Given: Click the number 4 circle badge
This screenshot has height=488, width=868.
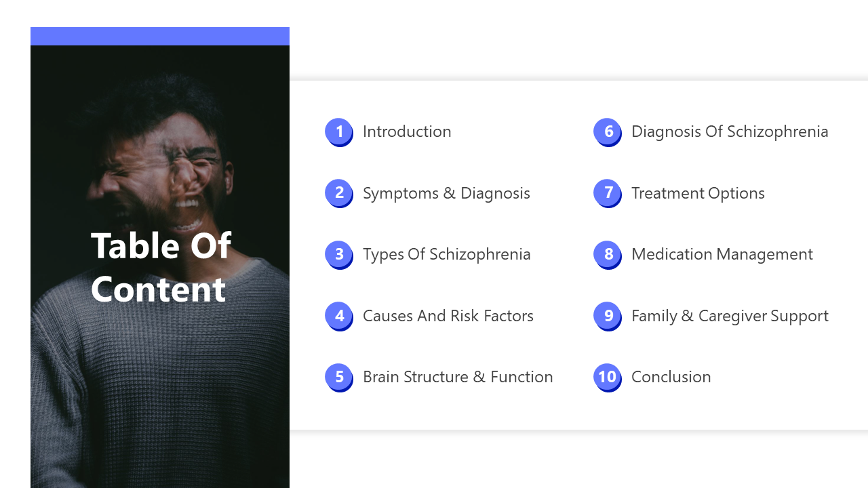Looking at the screenshot, I should pos(339,316).
